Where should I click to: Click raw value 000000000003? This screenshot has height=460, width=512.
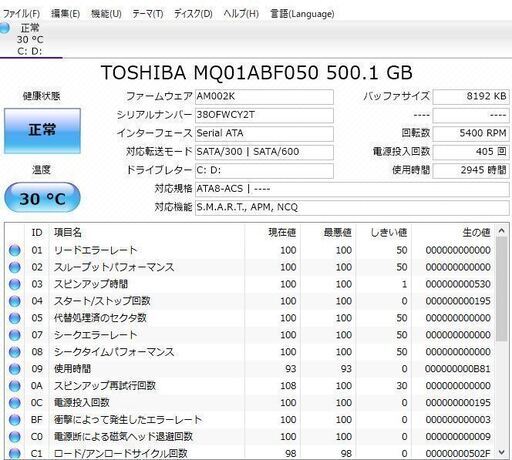458,420
